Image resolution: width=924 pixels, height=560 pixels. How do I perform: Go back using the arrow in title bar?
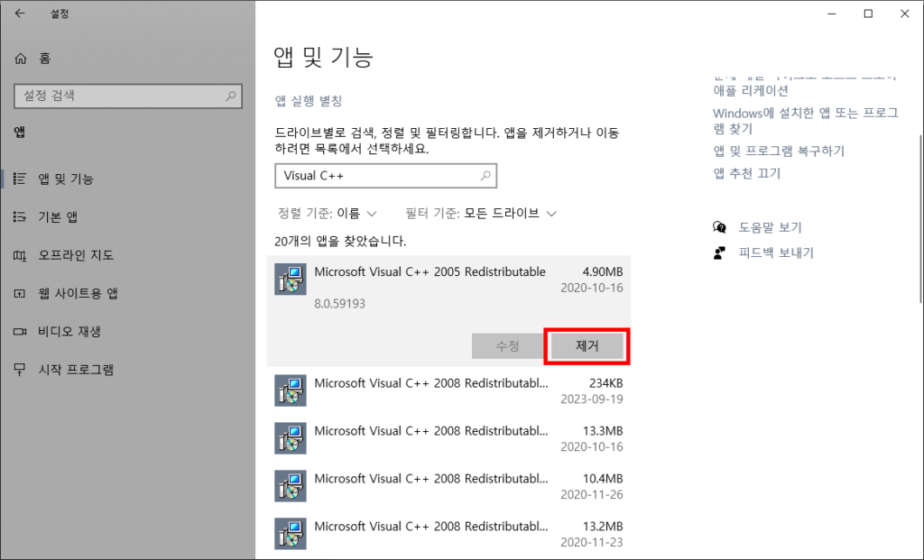pyautogui.click(x=20, y=14)
